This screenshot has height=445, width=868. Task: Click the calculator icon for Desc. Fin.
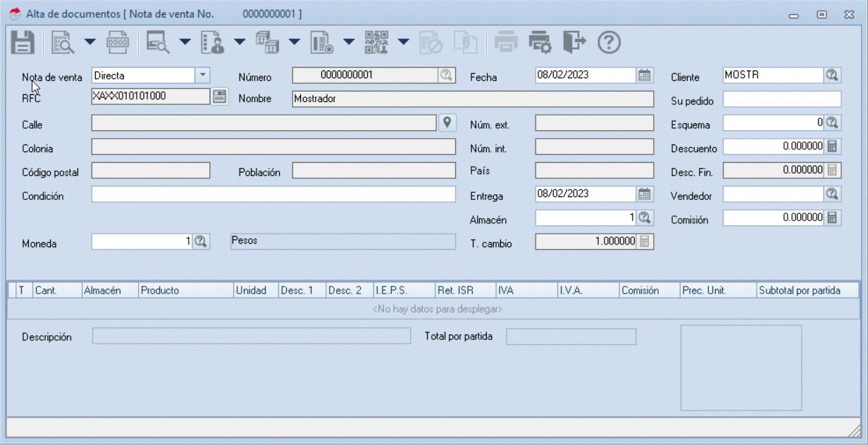click(x=832, y=170)
